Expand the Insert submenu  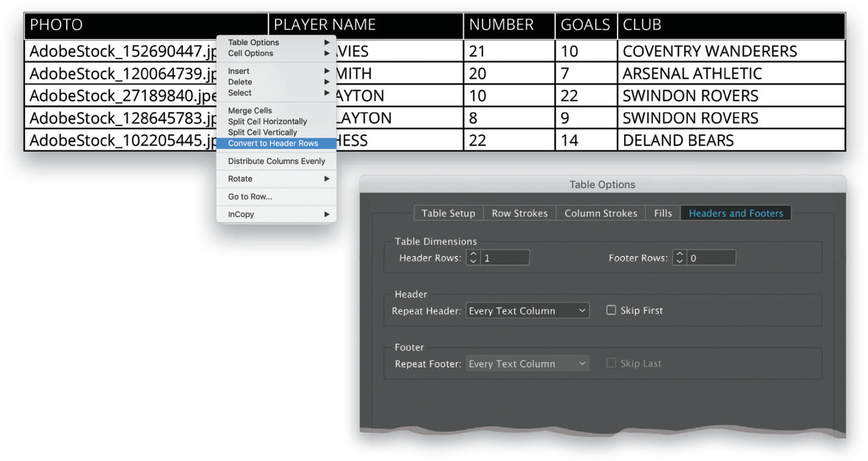click(276, 71)
